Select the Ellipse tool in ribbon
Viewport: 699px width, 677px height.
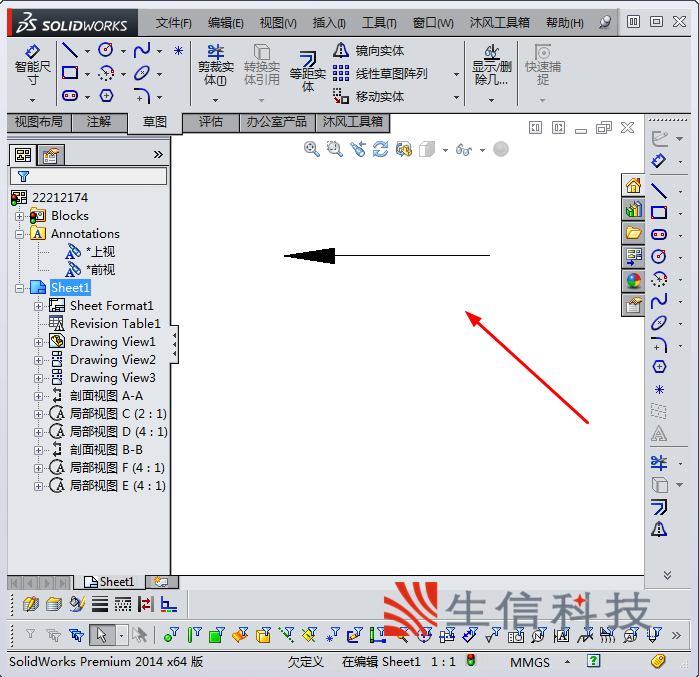[142, 73]
